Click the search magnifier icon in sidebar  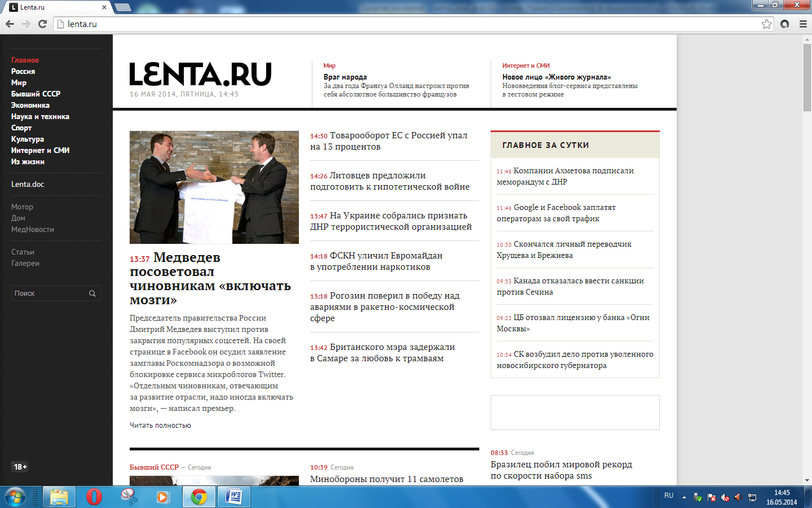tap(92, 294)
